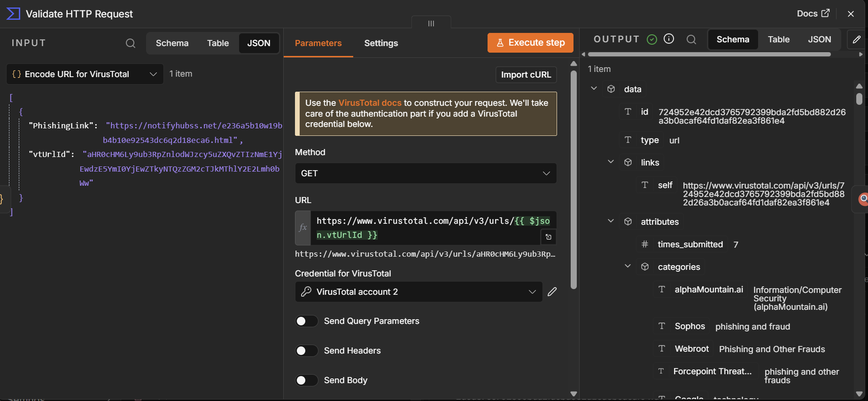Enable the Send Headers switch

(306, 351)
